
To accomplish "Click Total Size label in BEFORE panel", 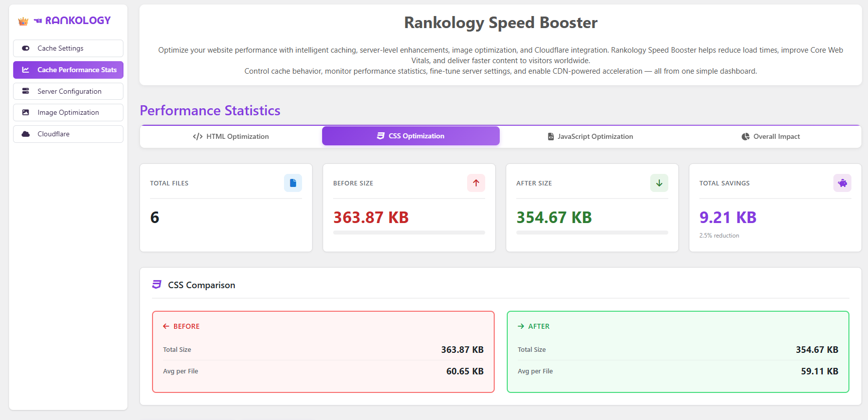I will coord(177,350).
